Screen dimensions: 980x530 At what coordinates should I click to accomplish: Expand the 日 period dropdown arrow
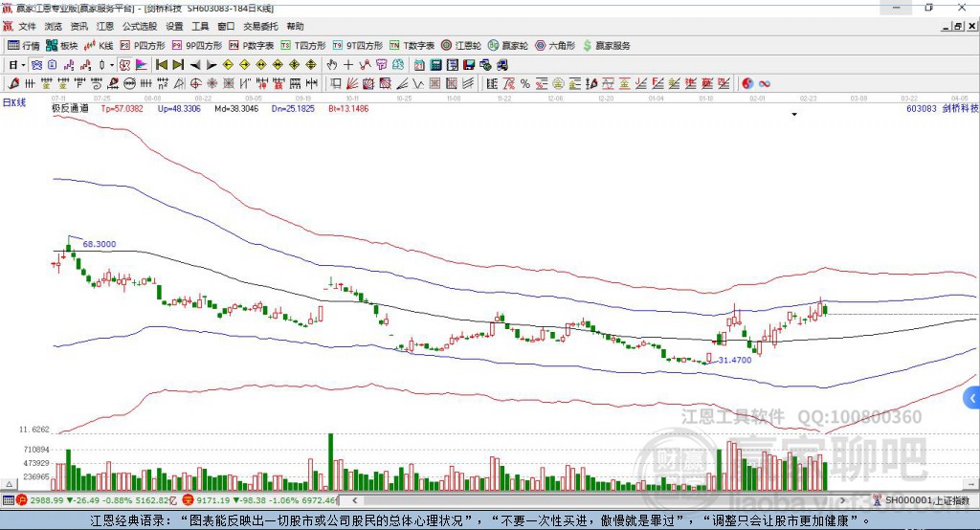click(23, 65)
